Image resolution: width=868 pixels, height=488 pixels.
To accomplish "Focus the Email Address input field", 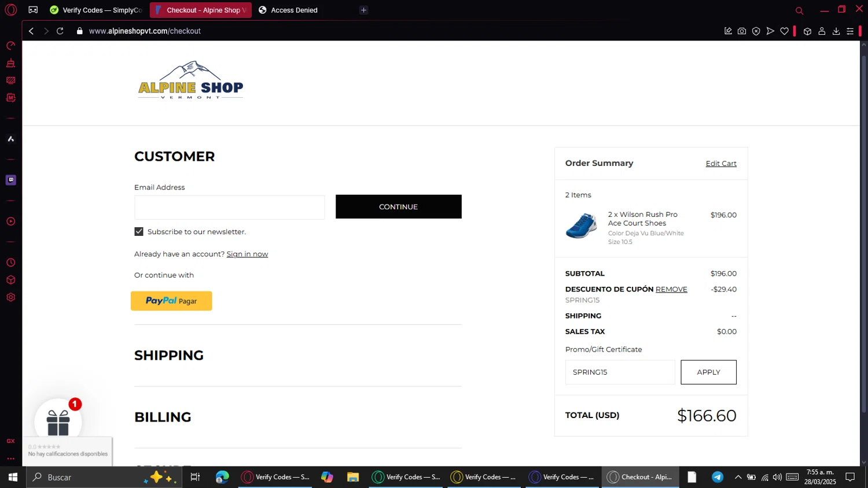I will click(229, 207).
